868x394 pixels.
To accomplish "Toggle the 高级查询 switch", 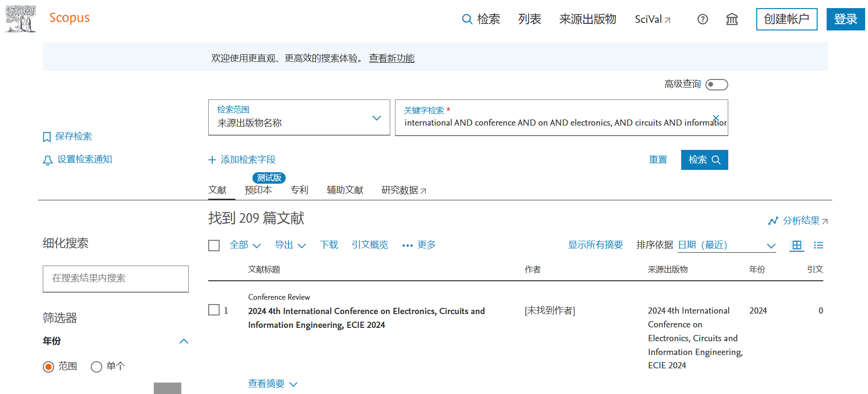I will pyautogui.click(x=717, y=84).
